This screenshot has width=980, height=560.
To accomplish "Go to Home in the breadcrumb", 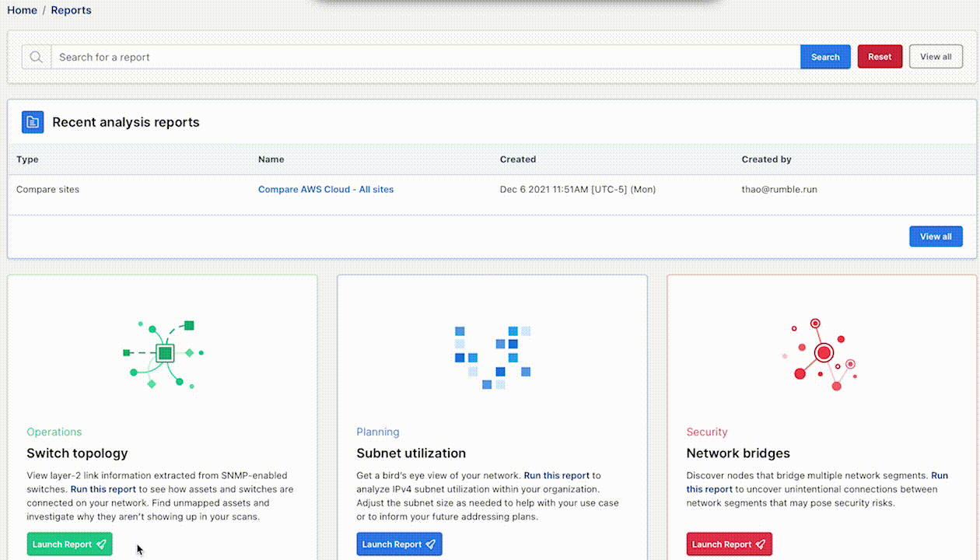I will pyautogui.click(x=22, y=10).
